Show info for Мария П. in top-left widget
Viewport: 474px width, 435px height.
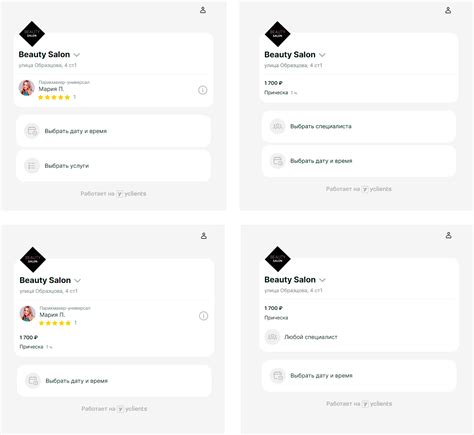coord(203,90)
